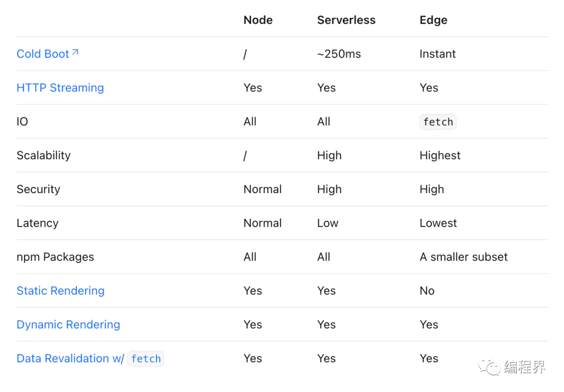564x392 pixels.
Task: Select the A smaller subset cell
Action: (463, 257)
